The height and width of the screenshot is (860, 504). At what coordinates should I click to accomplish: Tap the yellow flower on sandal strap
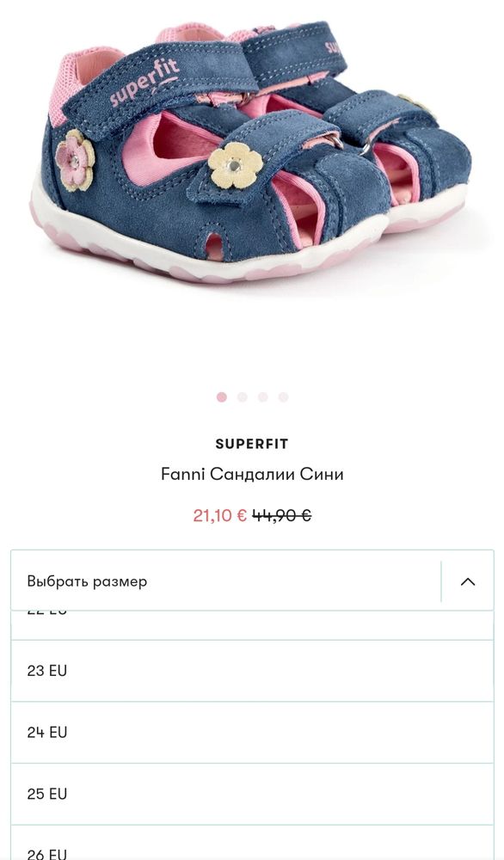click(236, 165)
